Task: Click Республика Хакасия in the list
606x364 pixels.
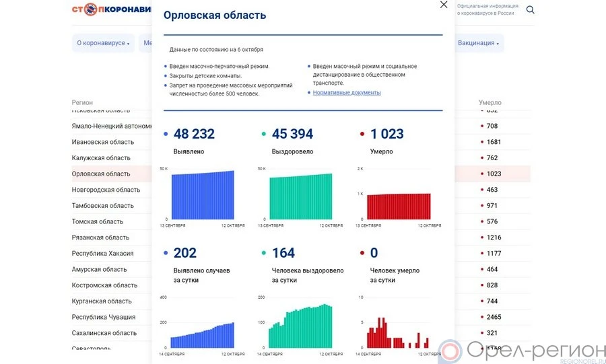Action: [x=102, y=254]
